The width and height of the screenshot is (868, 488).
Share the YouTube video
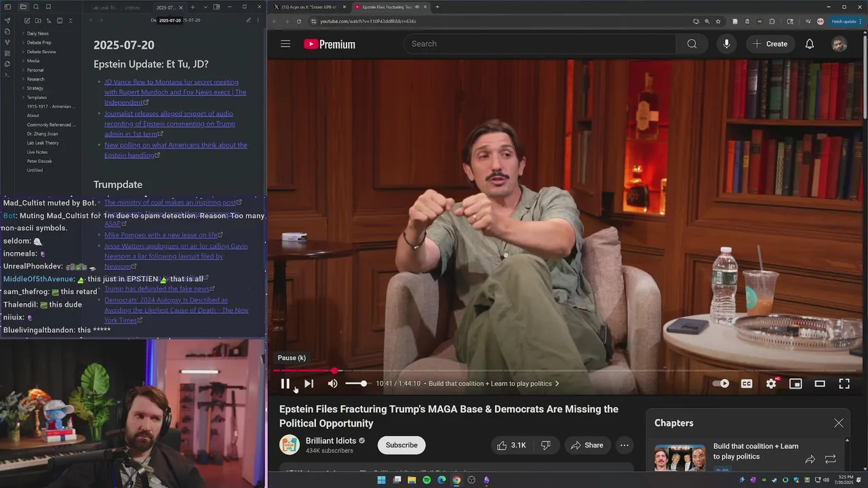coord(587,445)
